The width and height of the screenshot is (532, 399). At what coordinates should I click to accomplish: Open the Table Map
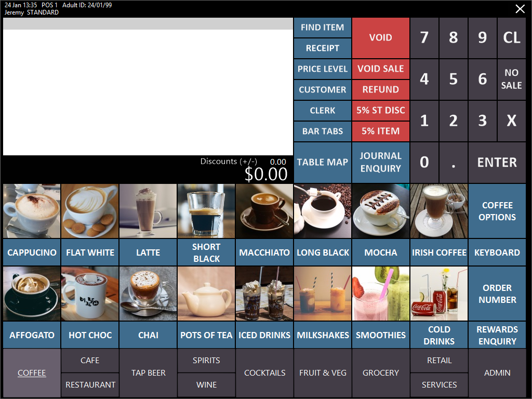[322, 162]
